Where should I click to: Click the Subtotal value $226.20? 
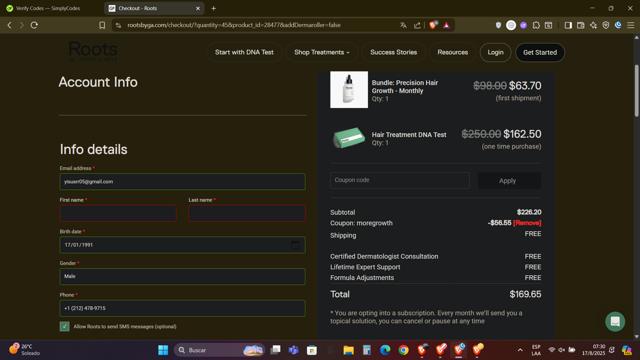coord(529,212)
